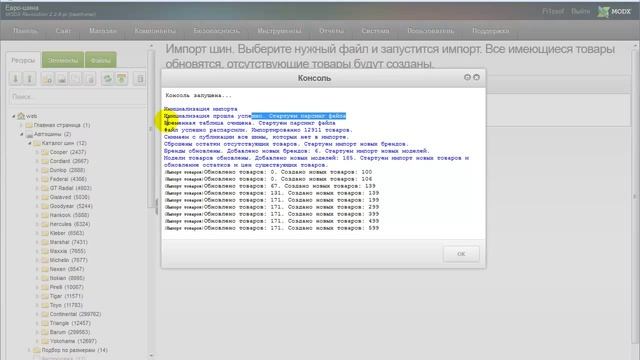
Task: Collapse the Каталог шин node
Action: (x=29, y=143)
